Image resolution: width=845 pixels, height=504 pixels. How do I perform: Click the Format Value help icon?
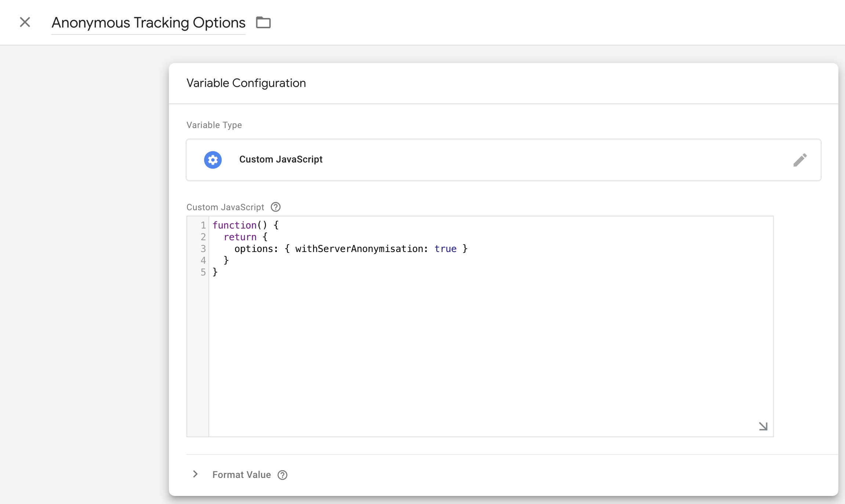(x=282, y=475)
